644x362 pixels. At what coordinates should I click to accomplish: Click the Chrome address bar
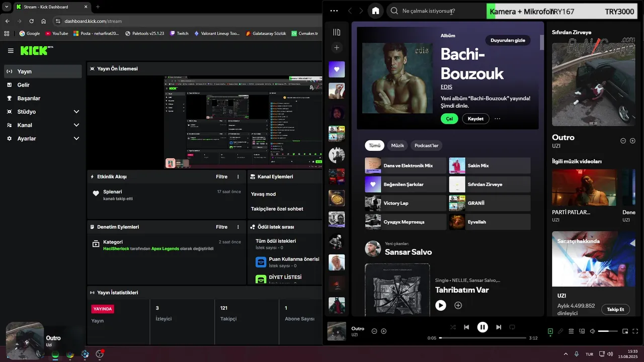coord(186,21)
